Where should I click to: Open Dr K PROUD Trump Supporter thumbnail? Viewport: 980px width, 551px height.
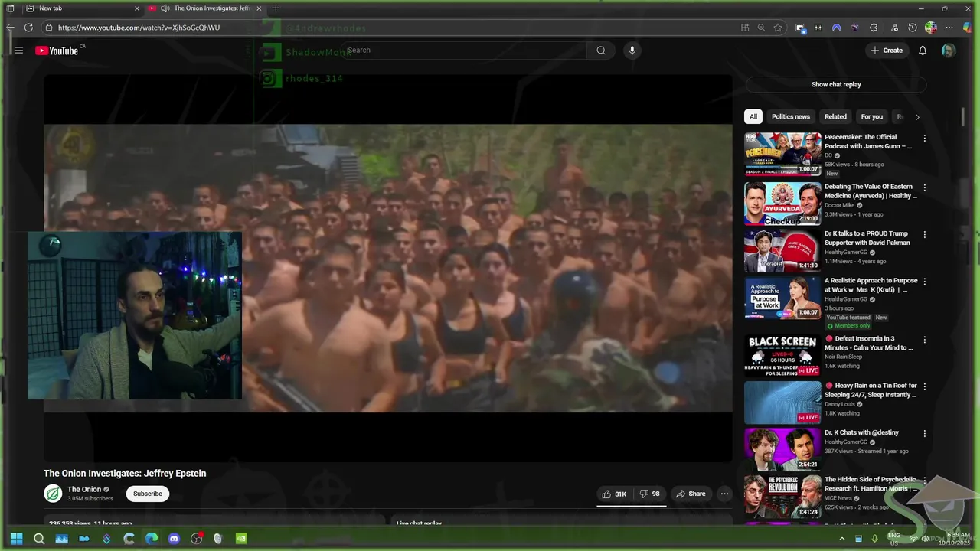point(782,250)
